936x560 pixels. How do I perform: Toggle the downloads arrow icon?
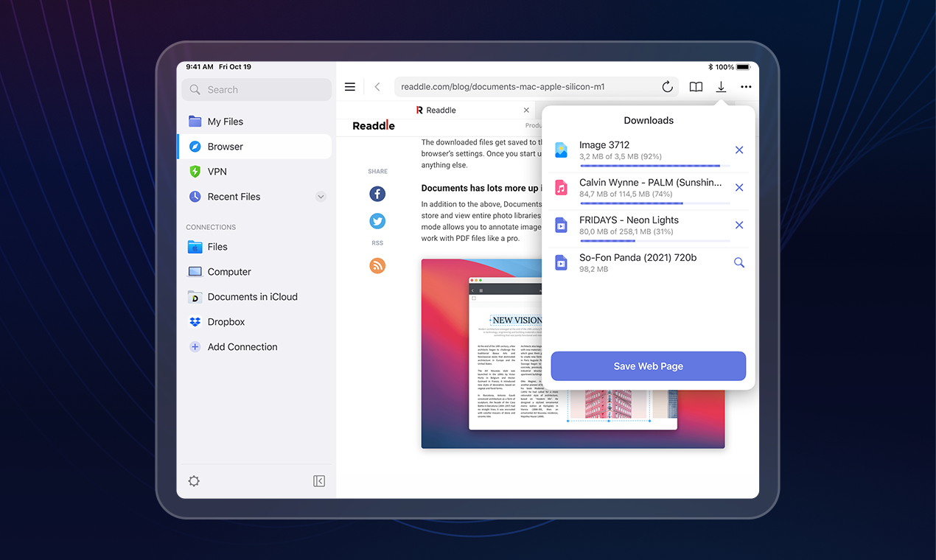click(721, 87)
